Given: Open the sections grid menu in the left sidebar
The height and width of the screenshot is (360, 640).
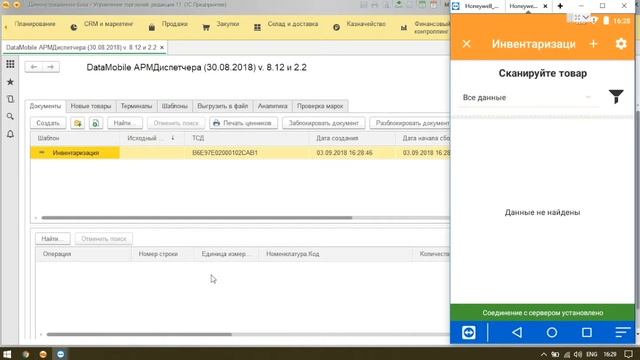Looking at the screenshot, I should [10, 64].
